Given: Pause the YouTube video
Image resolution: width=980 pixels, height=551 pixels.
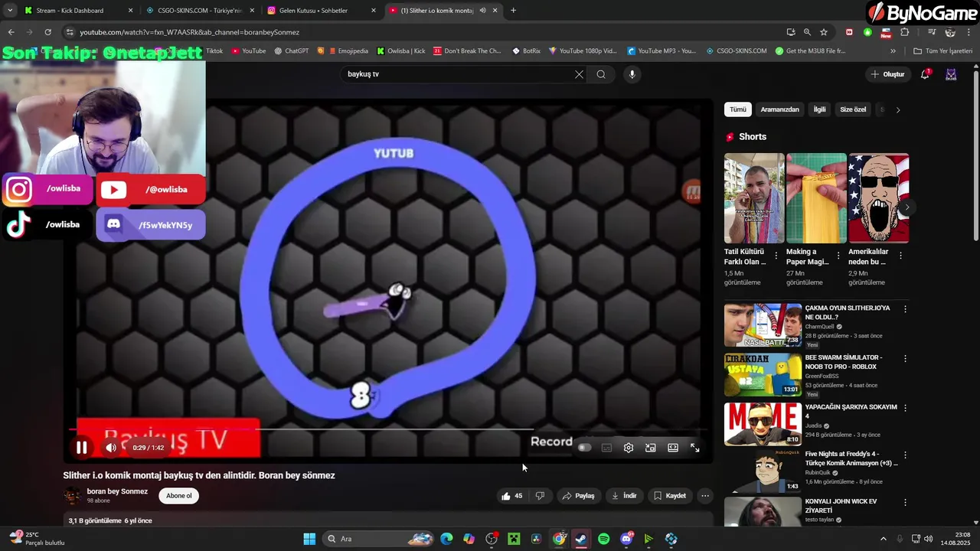Looking at the screenshot, I should [81, 448].
